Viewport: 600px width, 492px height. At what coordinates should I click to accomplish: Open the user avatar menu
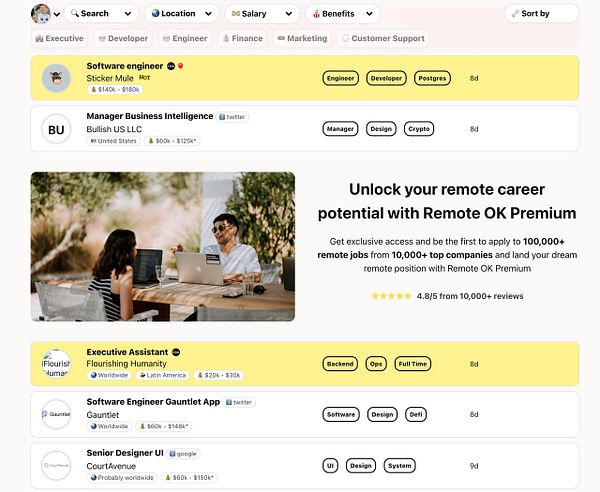(x=41, y=14)
